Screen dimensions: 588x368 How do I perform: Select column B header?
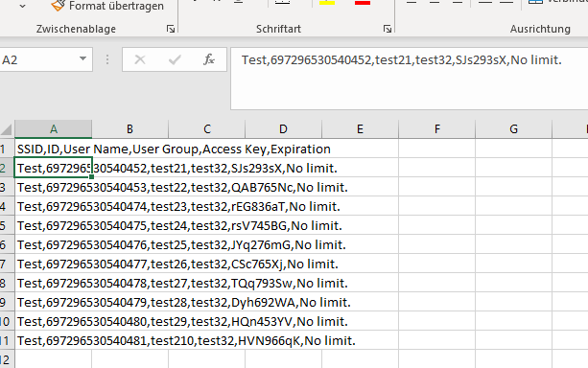pyautogui.click(x=129, y=129)
